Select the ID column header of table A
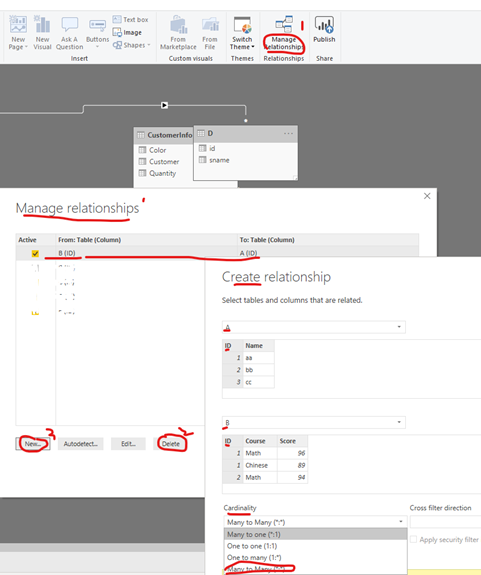 pos(232,345)
